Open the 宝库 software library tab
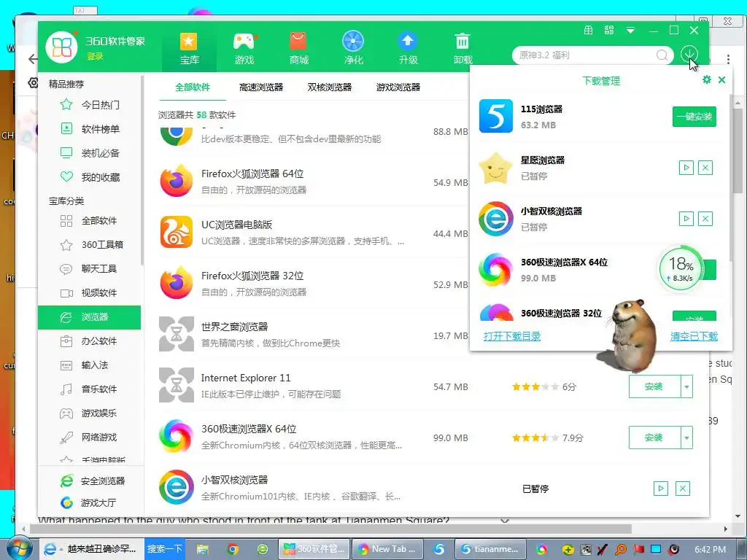This screenshot has height=560, width=747. [189, 47]
